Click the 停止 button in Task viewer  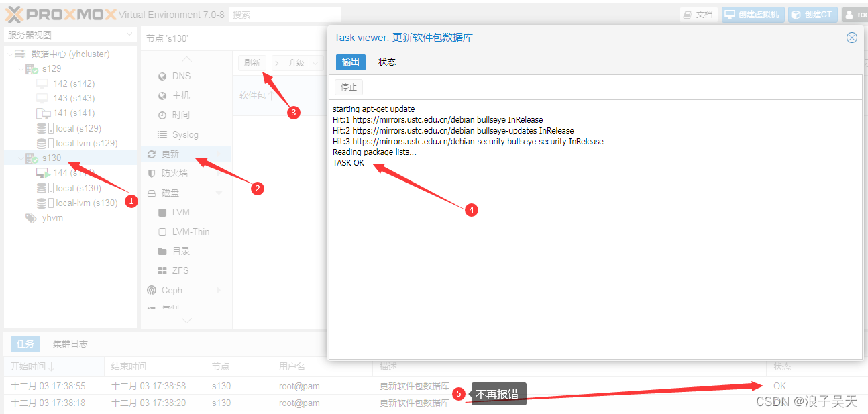[x=349, y=87]
